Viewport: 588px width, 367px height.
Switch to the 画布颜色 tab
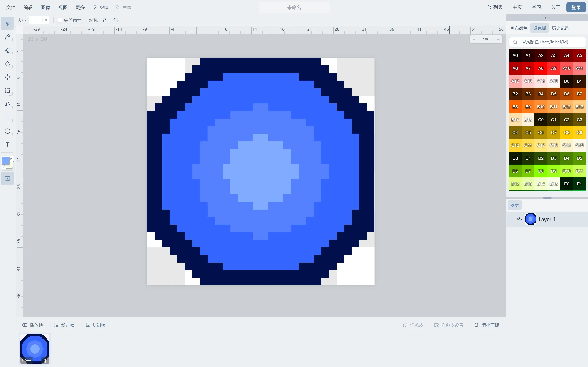click(x=519, y=28)
